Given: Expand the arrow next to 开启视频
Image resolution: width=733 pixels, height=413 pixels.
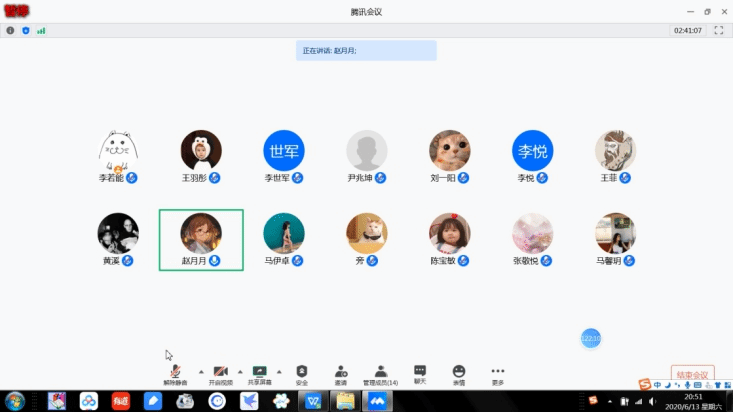Looking at the screenshot, I should click(240, 371).
